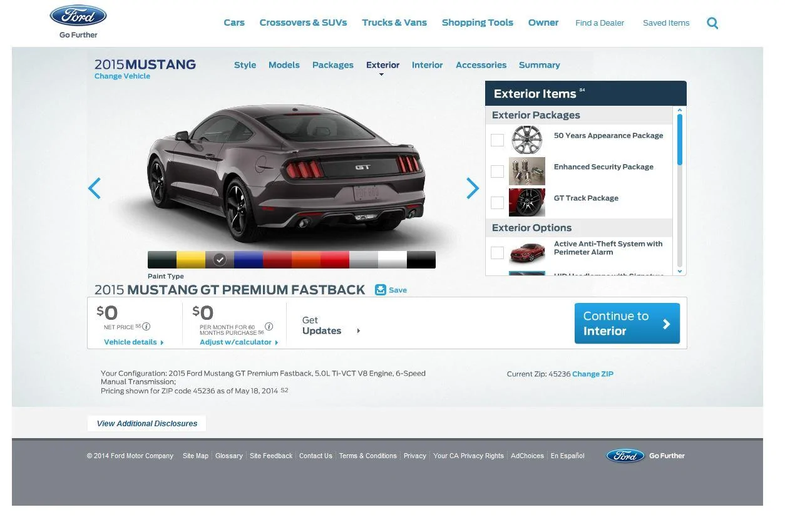785x532 pixels.
Task: Click the Save disk icon
Action: [x=381, y=290]
